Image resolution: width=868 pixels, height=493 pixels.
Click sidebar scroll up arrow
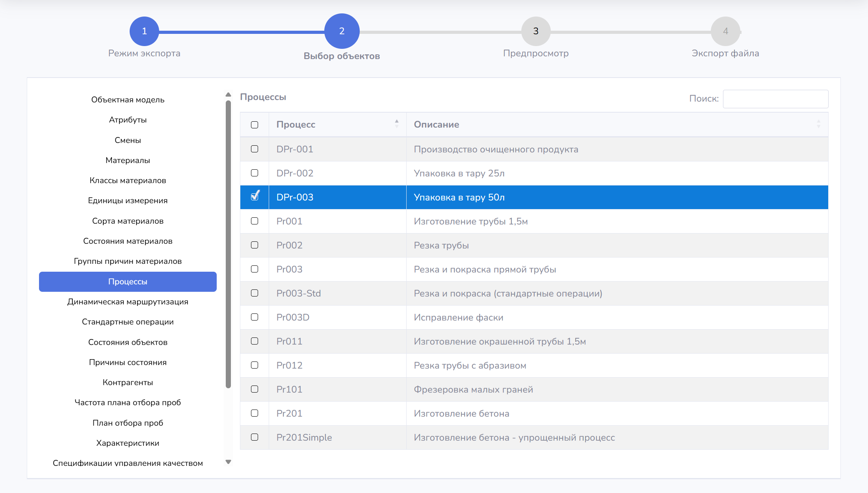click(228, 95)
